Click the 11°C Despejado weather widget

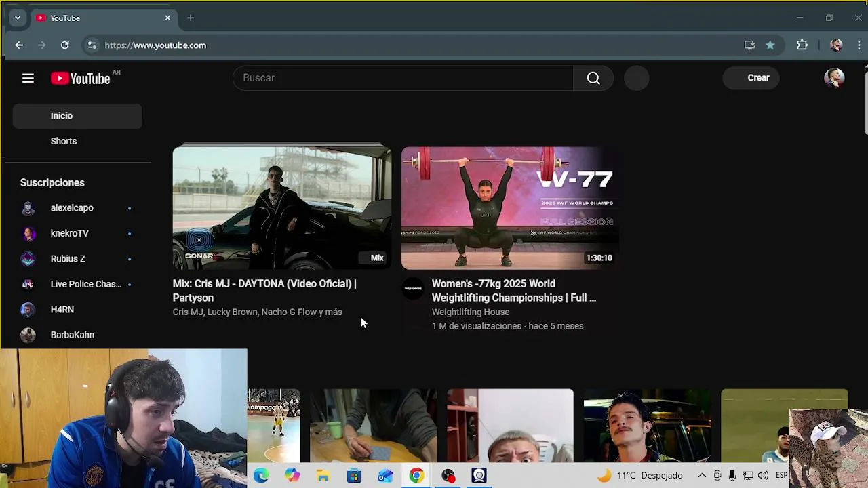[639, 476]
